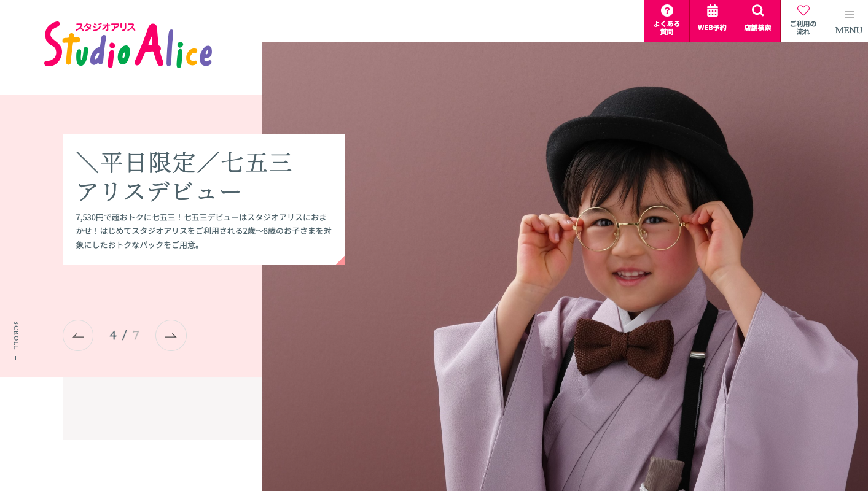Click the vertical SCROLL indicator
Screen dimensions: 868x491
[x=16, y=341]
